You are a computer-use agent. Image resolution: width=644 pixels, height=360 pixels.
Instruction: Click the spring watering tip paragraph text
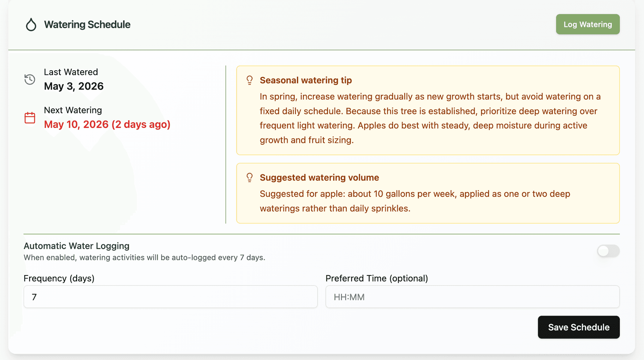(430, 118)
